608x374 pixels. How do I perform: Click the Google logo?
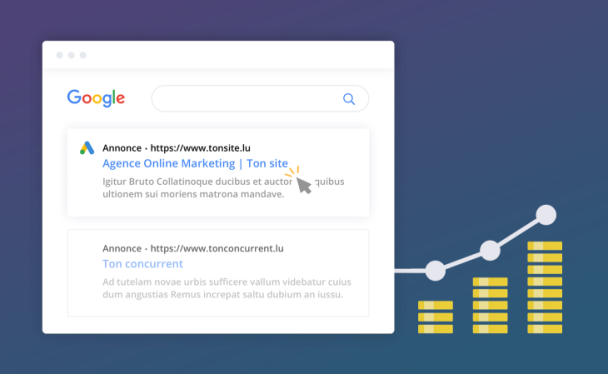(x=96, y=98)
